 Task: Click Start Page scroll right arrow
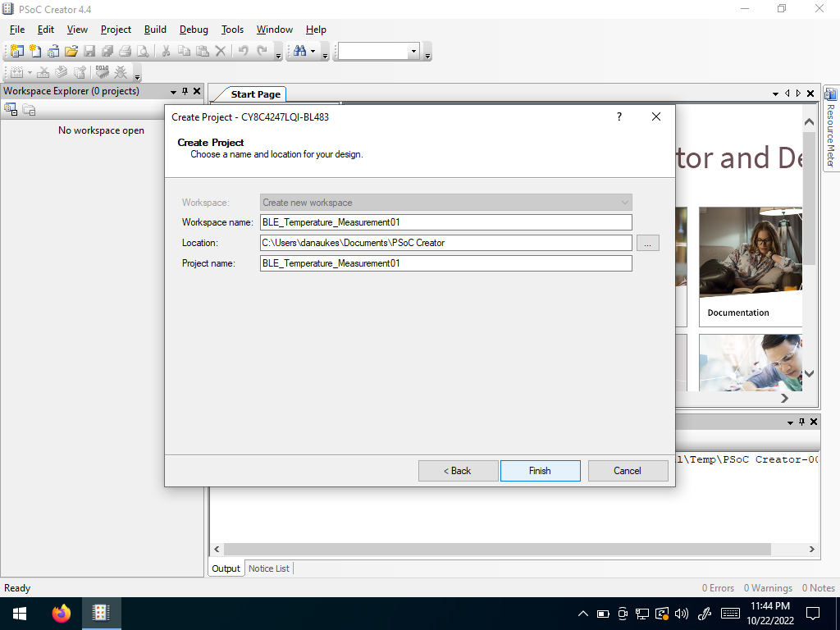click(784, 399)
